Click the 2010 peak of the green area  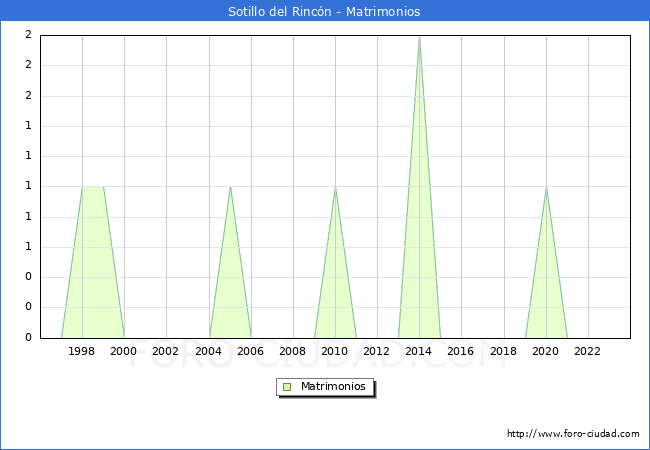(x=335, y=188)
